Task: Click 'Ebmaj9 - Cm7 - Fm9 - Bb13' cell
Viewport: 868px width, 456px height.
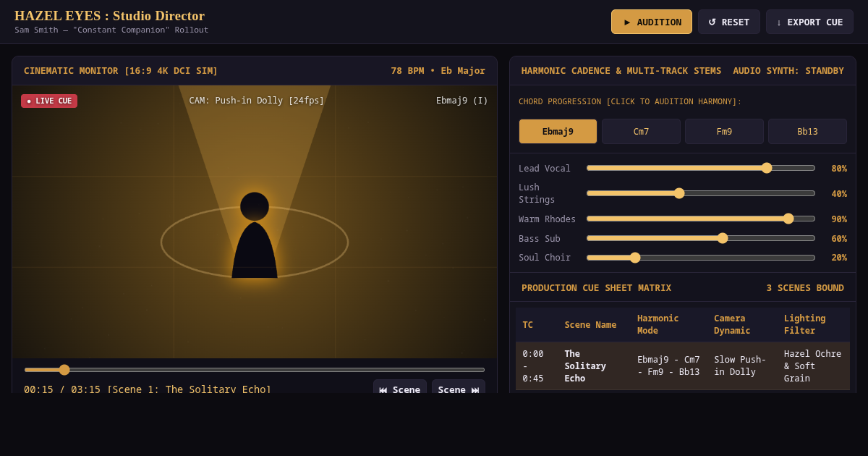Action: point(668,366)
